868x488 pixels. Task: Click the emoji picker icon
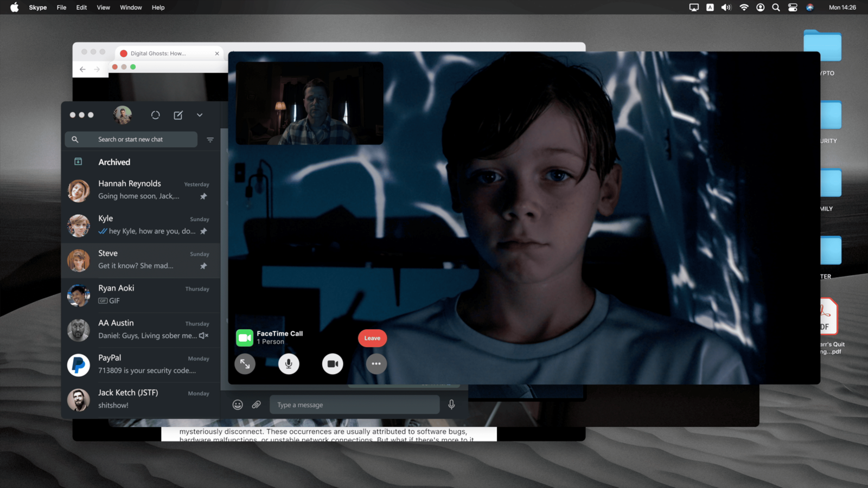pyautogui.click(x=238, y=404)
